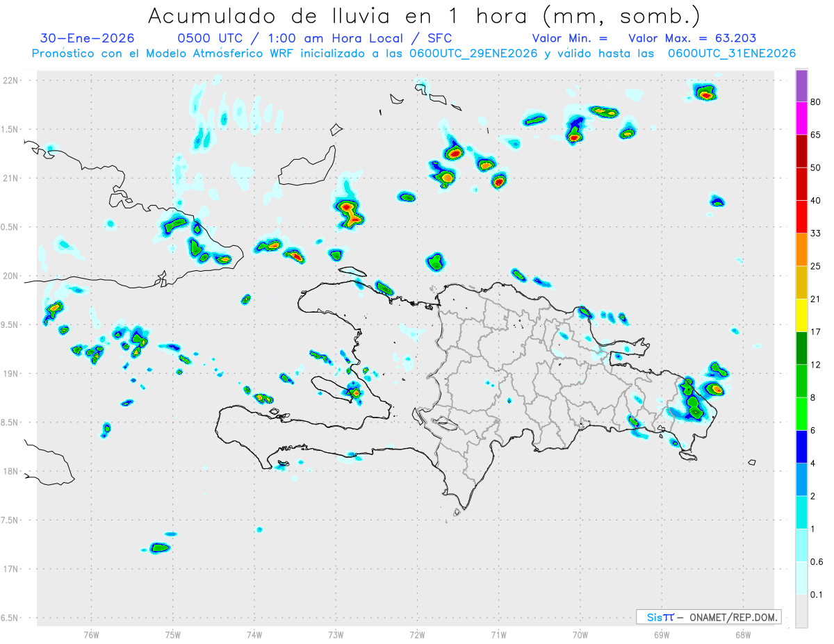834x644 pixels.
Task: Click the '72W' longitude label
Action: [x=417, y=635]
